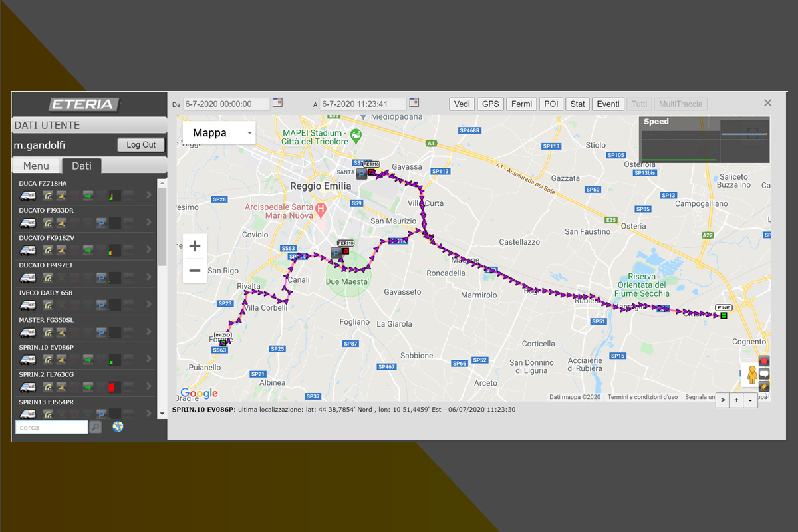The height and width of the screenshot is (532, 798).
Task: Click the search magnifier icon beside cerca
Action: pyautogui.click(x=96, y=427)
